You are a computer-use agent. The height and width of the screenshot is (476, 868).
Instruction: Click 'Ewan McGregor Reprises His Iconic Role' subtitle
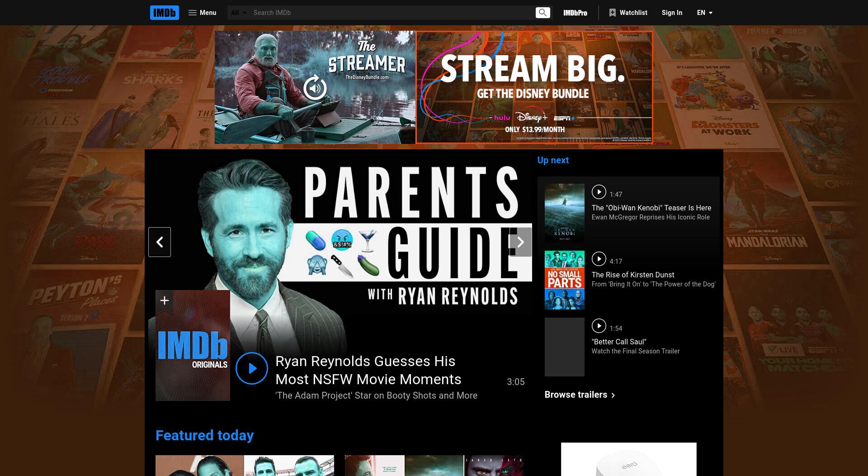[651, 217]
